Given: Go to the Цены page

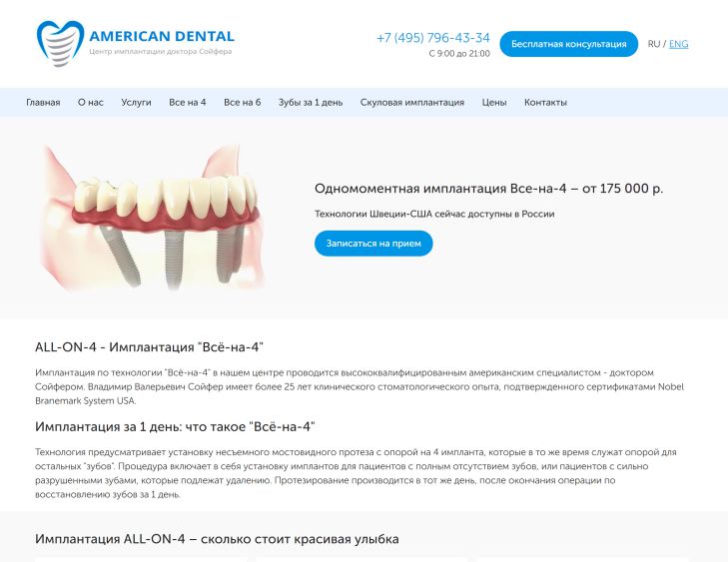Looking at the screenshot, I should (x=494, y=103).
